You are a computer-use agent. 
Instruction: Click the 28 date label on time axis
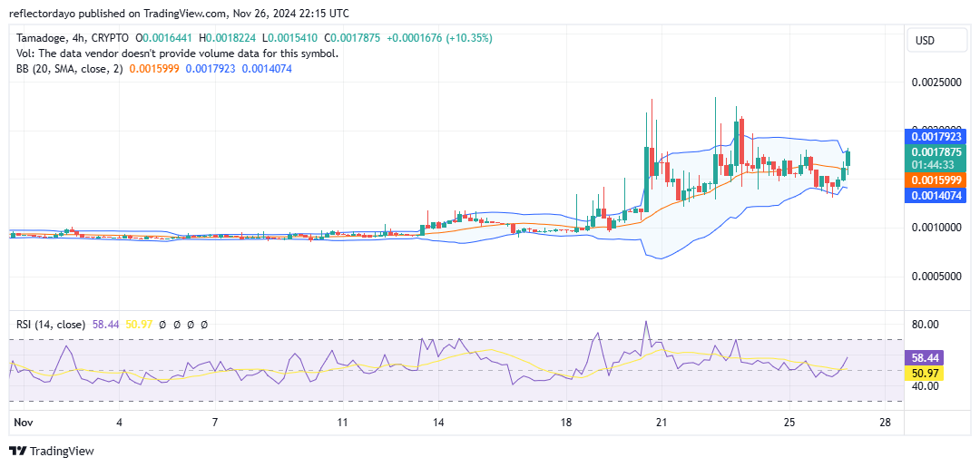[885, 422]
